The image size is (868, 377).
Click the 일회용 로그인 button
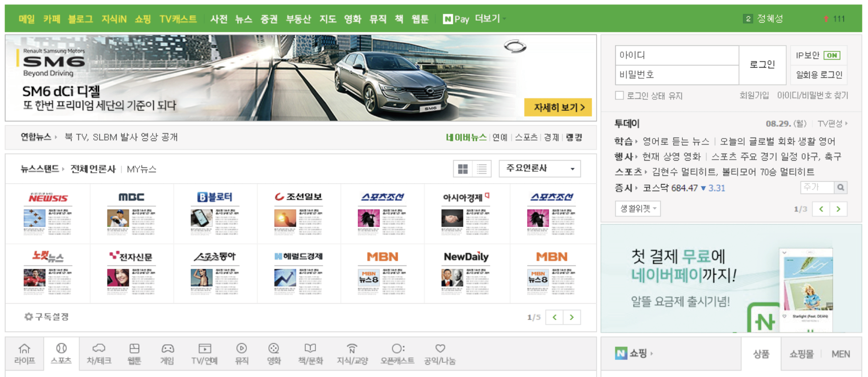click(x=819, y=75)
